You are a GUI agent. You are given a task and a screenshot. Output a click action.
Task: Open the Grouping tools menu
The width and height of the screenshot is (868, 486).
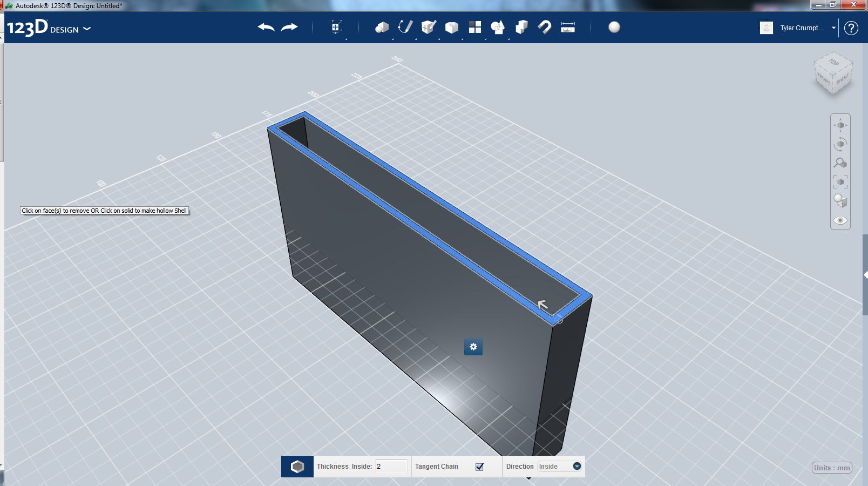[498, 27]
